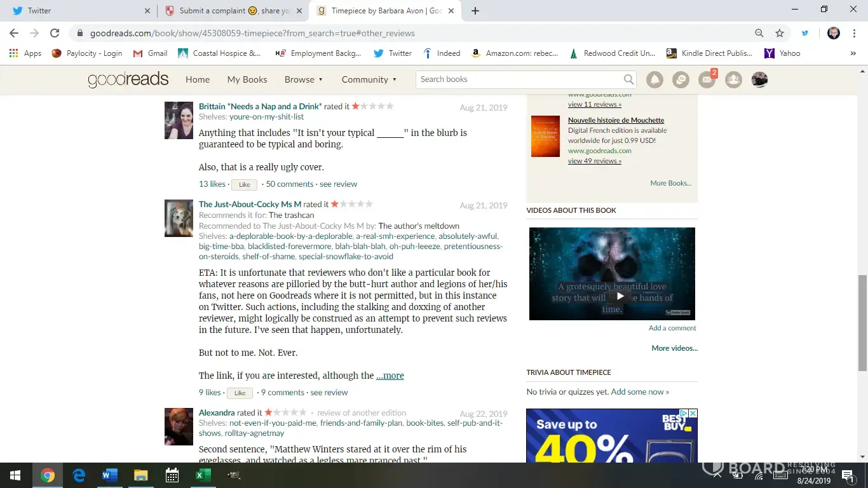This screenshot has height=488, width=868.
Task: Like Brittain's review
Action: click(244, 184)
